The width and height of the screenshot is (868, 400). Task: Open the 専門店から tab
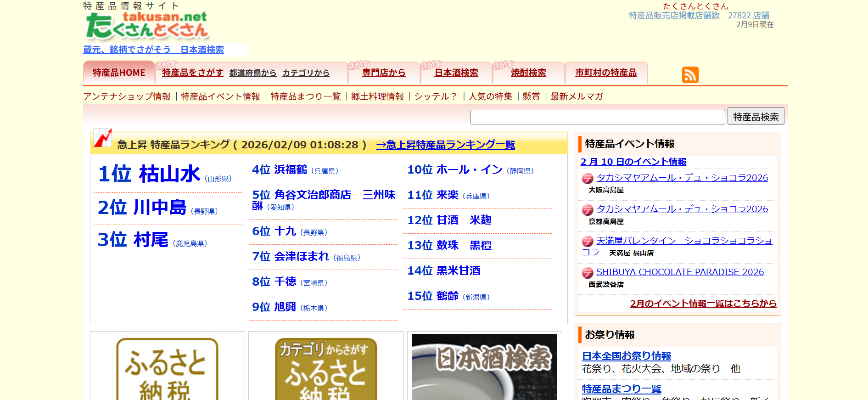coord(384,73)
